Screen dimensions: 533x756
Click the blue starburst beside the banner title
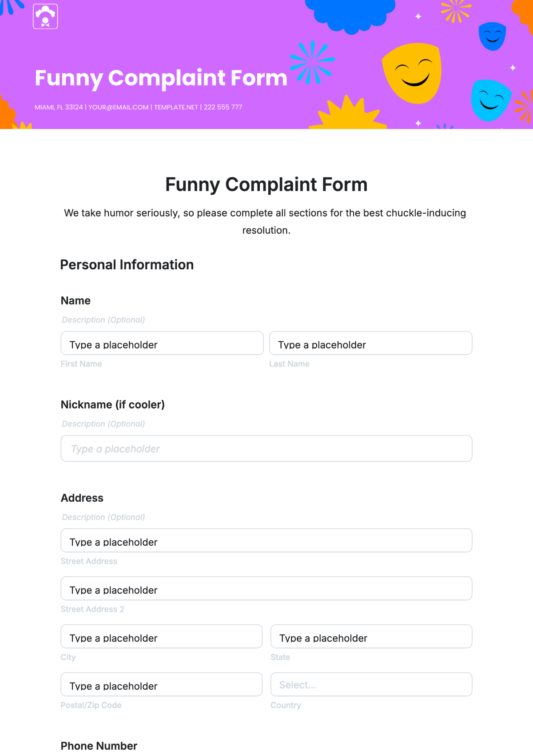pos(312,62)
